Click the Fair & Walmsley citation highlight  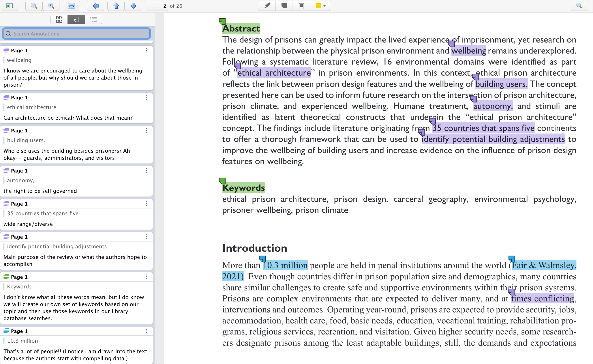pyautogui.click(x=544, y=265)
